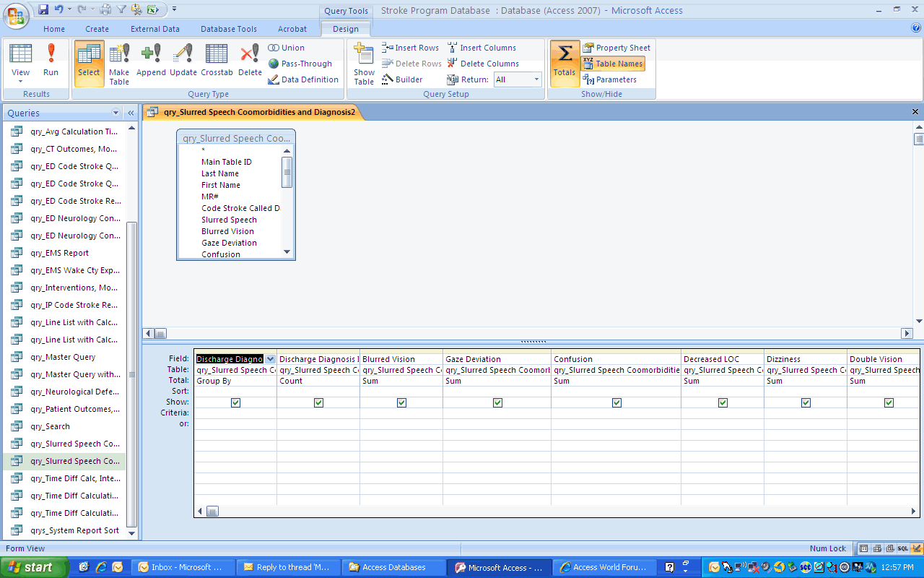Image resolution: width=924 pixels, height=578 pixels.
Task: Uncheck Show box for Blurred Vision column
Action: [x=401, y=402]
